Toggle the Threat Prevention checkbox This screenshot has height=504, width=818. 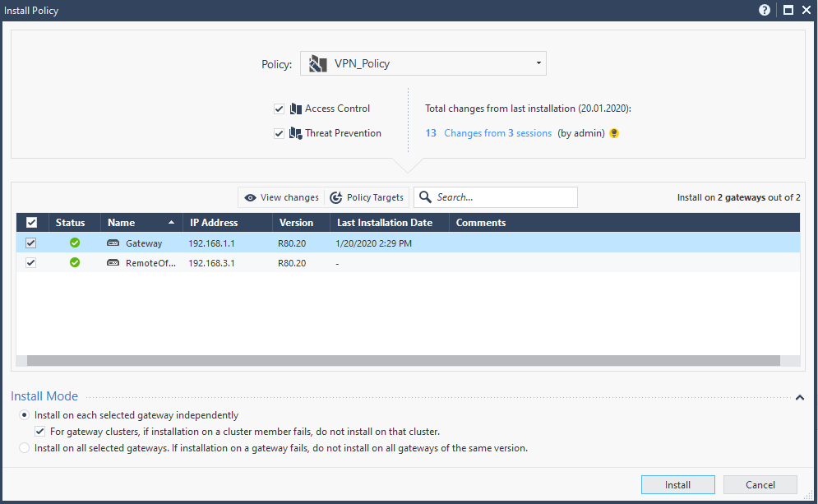pyautogui.click(x=280, y=133)
